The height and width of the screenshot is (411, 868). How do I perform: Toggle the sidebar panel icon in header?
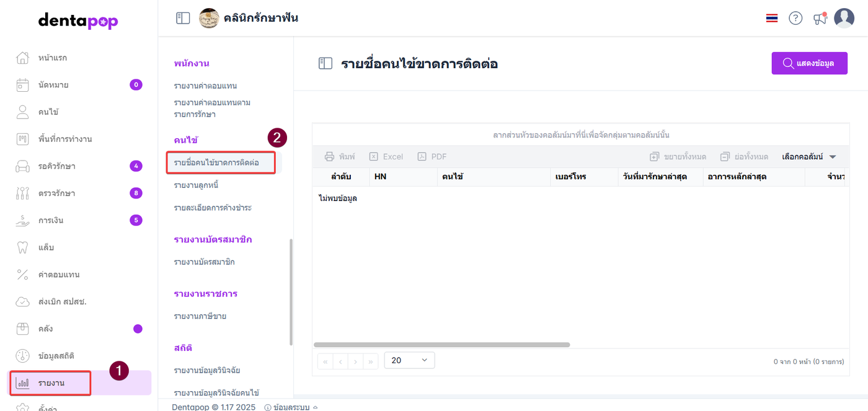(x=183, y=18)
